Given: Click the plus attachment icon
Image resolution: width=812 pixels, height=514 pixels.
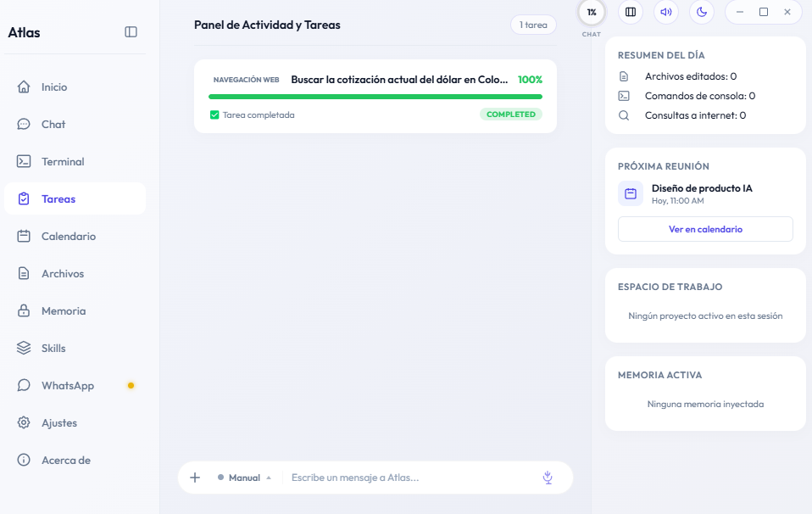Looking at the screenshot, I should click(x=195, y=478).
